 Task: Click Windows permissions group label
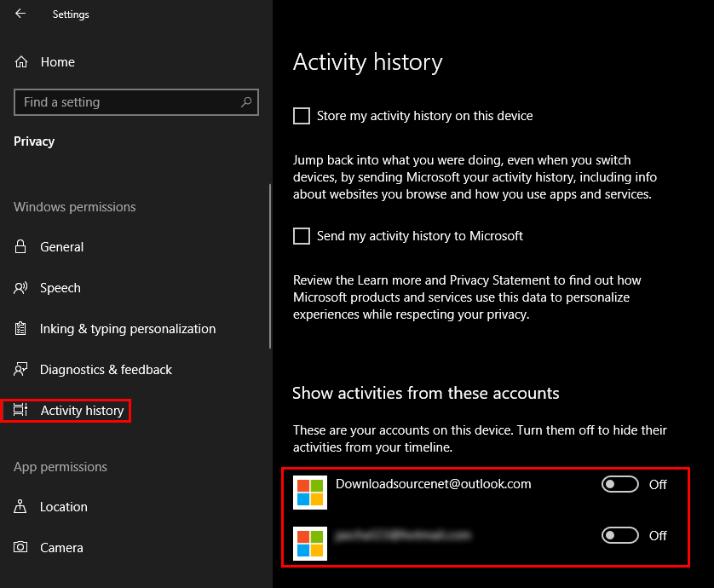point(75,207)
